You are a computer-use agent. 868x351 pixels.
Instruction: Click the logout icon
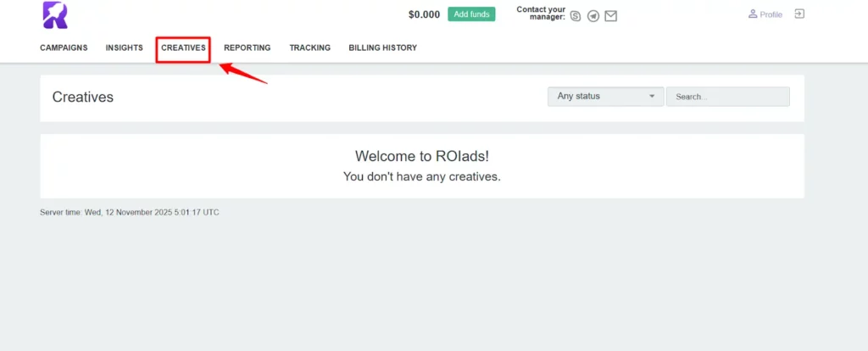[x=798, y=14]
